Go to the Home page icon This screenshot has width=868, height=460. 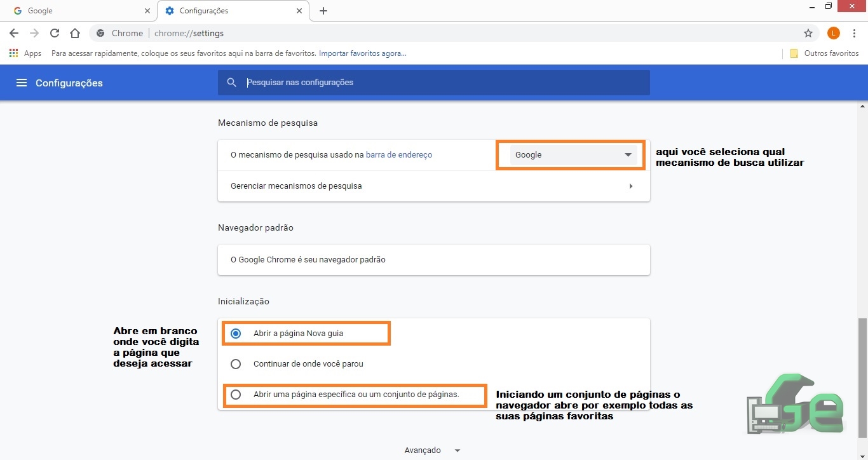(75, 33)
